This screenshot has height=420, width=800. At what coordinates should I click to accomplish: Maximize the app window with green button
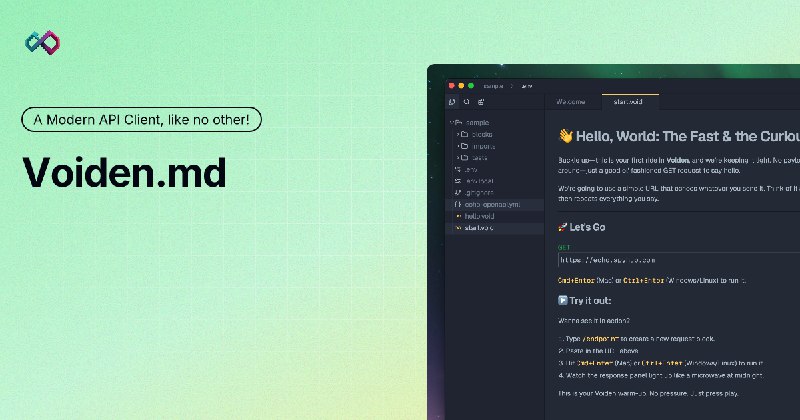(471, 86)
